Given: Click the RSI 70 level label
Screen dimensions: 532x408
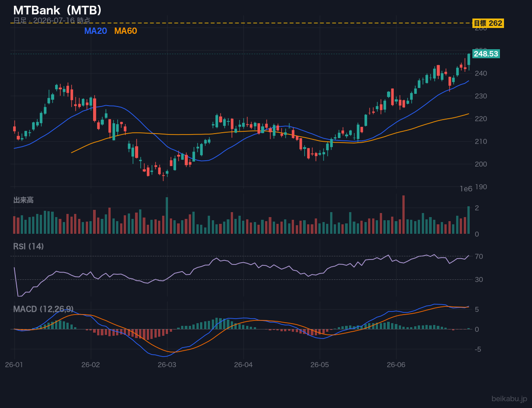Looking at the screenshot, I should pos(479,256).
